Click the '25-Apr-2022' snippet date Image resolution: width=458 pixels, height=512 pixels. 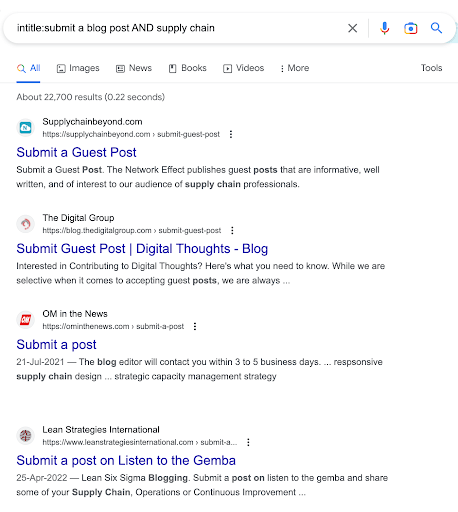tap(42, 478)
